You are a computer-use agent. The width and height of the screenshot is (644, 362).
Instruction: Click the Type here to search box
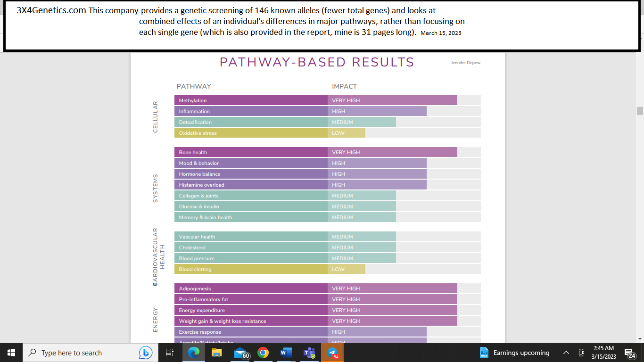coord(91,353)
